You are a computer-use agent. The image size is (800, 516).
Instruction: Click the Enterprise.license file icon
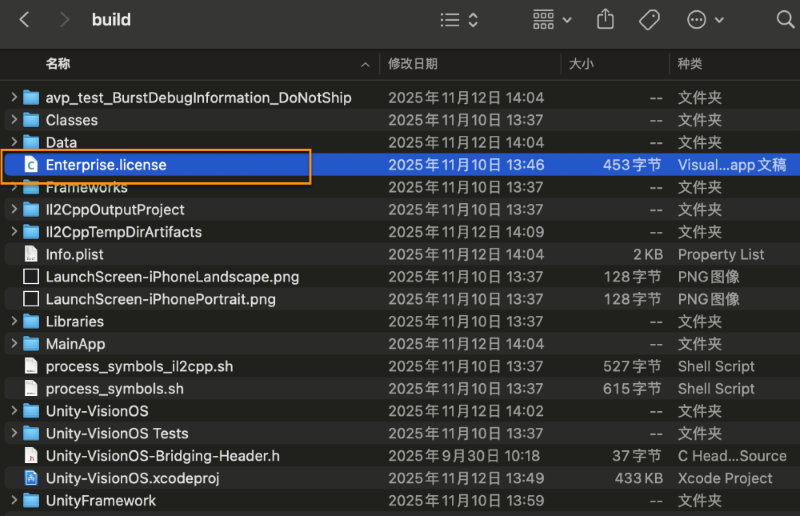click(31, 164)
